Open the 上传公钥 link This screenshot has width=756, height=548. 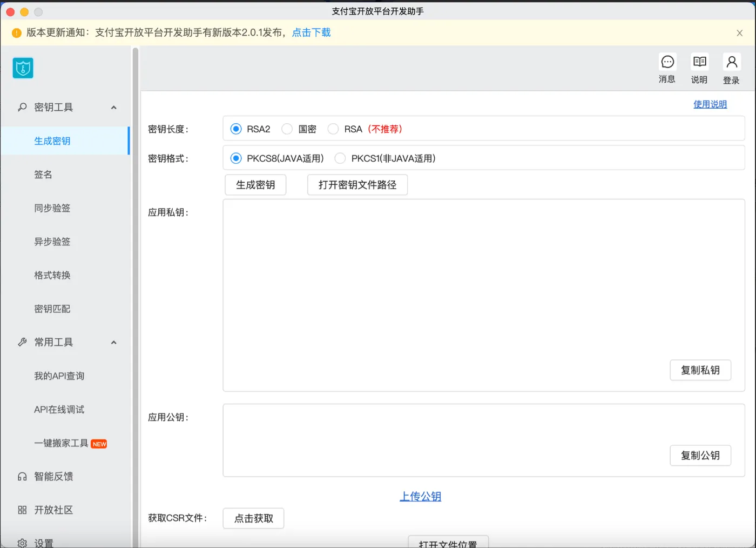(x=421, y=496)
